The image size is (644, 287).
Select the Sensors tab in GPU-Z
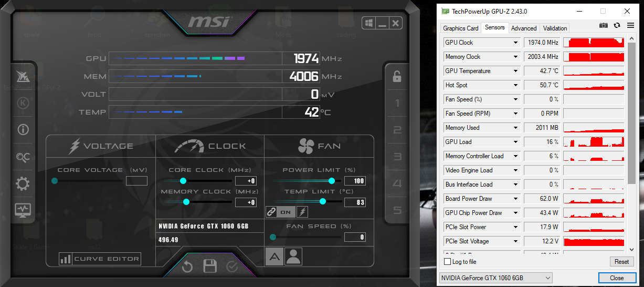494,27
